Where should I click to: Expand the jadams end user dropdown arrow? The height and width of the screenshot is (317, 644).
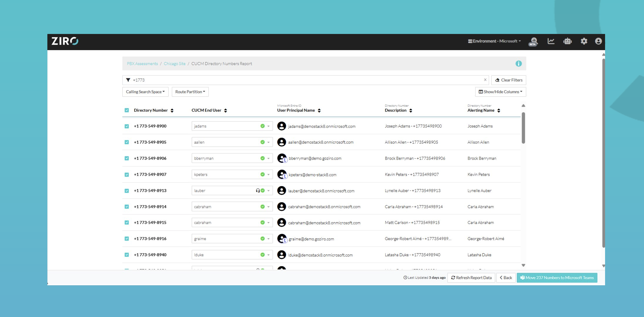[x=269, y=126]
